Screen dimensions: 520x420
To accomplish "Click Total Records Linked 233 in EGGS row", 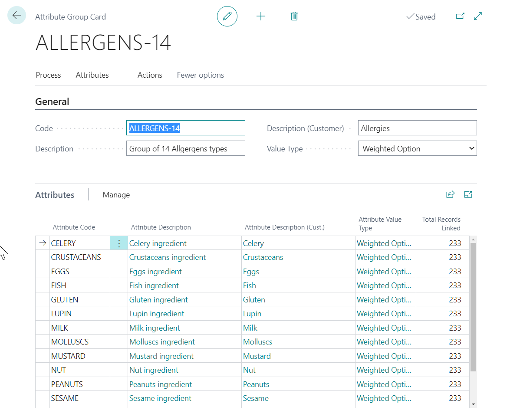I will click(x=455, y=272).
